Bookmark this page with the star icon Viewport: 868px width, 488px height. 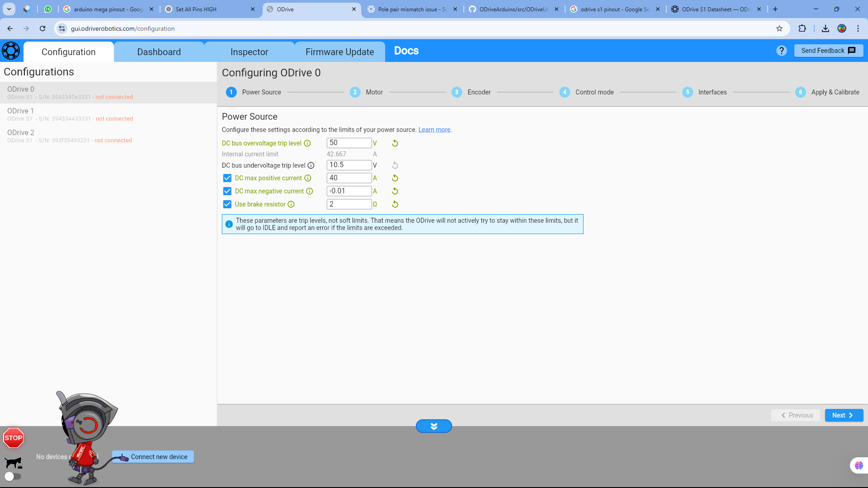[779, 28]
